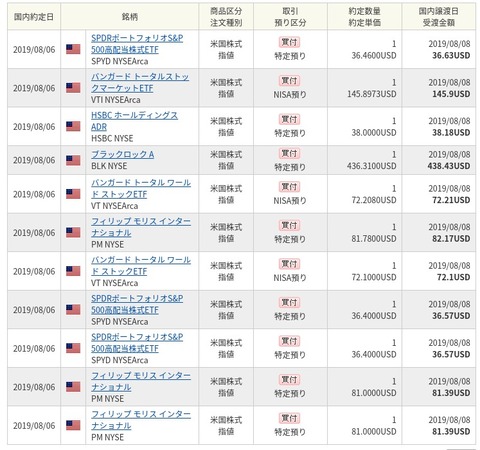Select the 72.2080USD unit price
480x450 pixels.
click(374, 200)
